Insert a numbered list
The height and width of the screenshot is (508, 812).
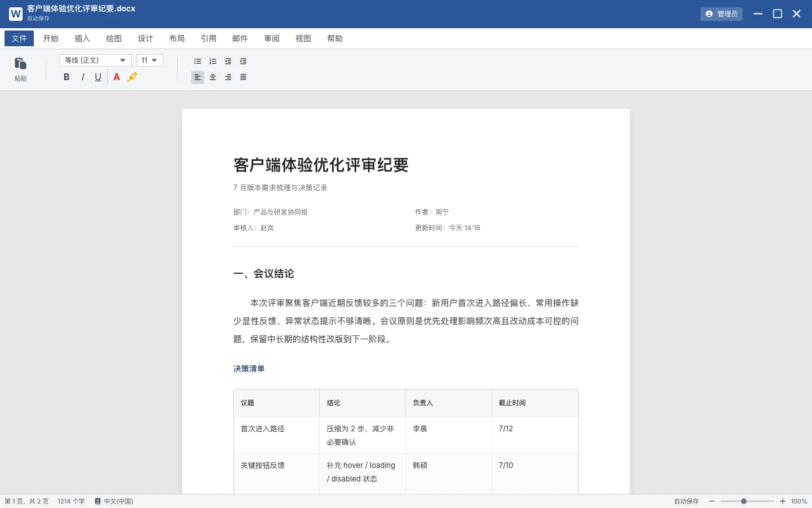tap(213, 61)
